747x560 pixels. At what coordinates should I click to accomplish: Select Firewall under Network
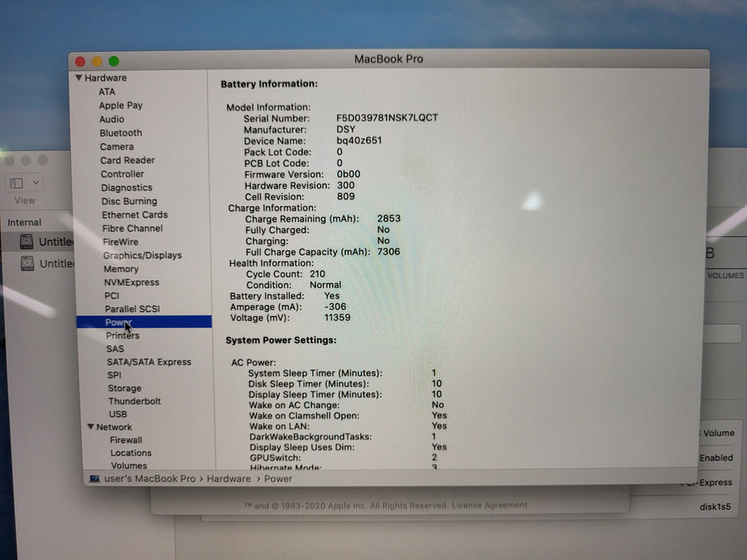(126, 440)
